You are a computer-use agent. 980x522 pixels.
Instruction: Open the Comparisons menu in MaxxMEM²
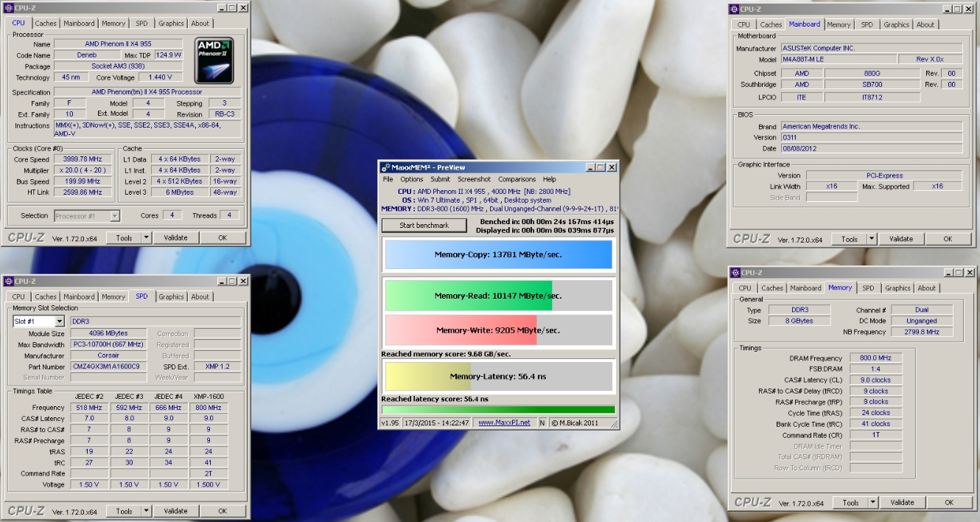tap(517, 179)
